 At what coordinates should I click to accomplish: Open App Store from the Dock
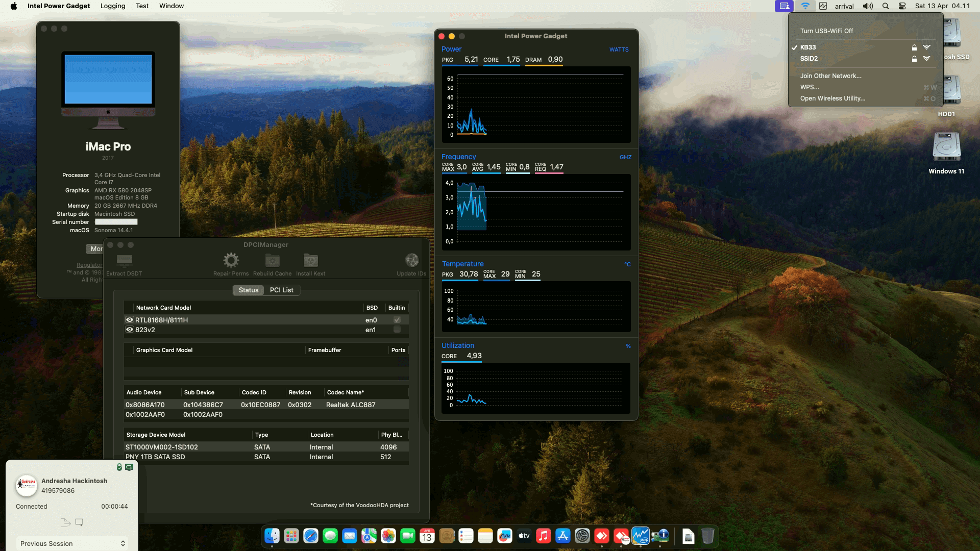pyautogui.click(x=563, y=536)
